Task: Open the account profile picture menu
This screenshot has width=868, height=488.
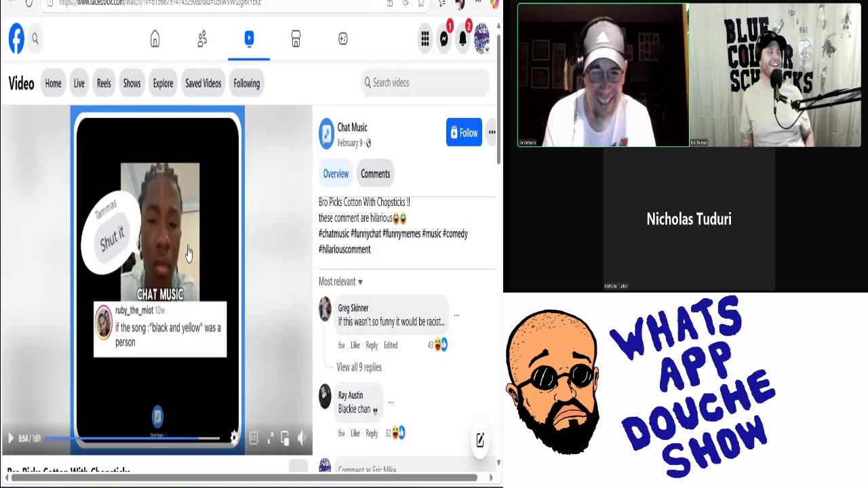Action: [481, 39]
